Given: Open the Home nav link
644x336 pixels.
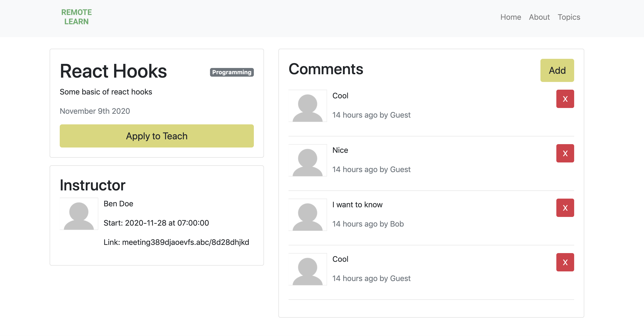Looking at the screenshot, I should (x=511, y=17).
